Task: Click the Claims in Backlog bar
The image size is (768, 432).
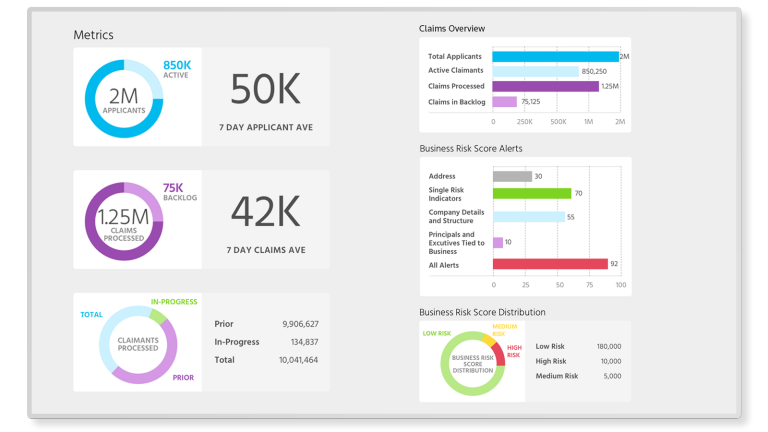Action: (504, 102)
